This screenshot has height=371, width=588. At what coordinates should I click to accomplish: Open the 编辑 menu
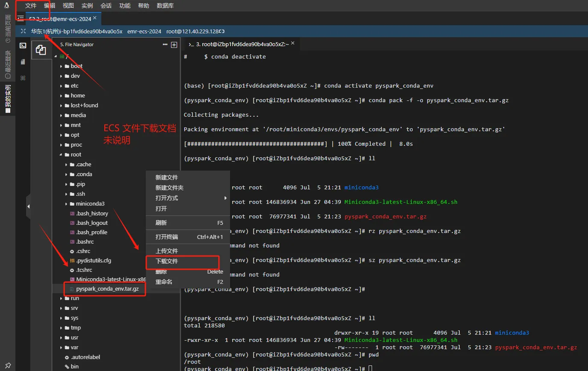point(50,6)
